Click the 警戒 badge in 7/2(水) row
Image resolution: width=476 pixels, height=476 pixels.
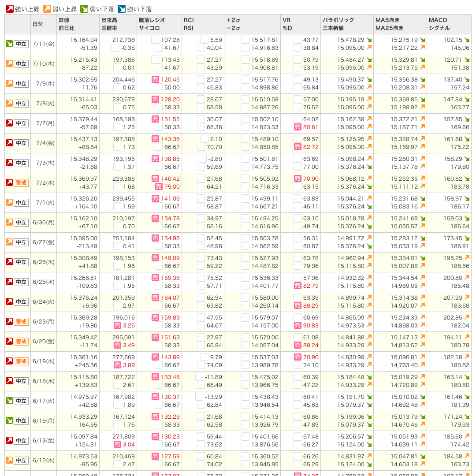point(21,183)
